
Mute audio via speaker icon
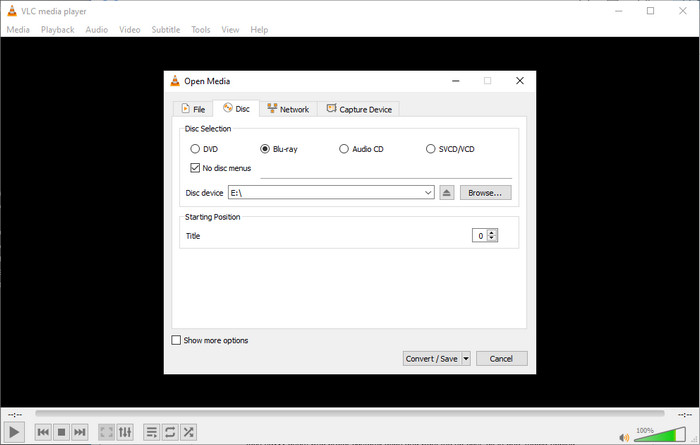pyautogui.click(x=624, y=437)
